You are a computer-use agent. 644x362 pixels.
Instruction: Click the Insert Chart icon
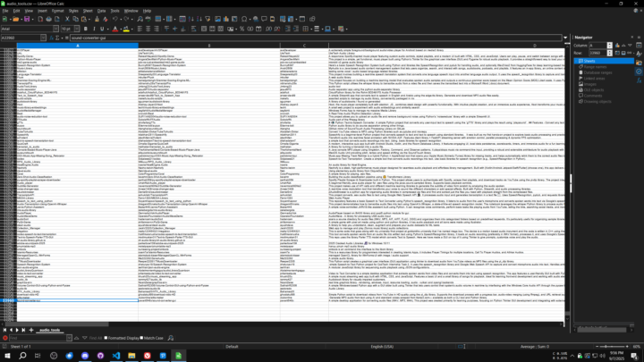(x=226, y=19)
